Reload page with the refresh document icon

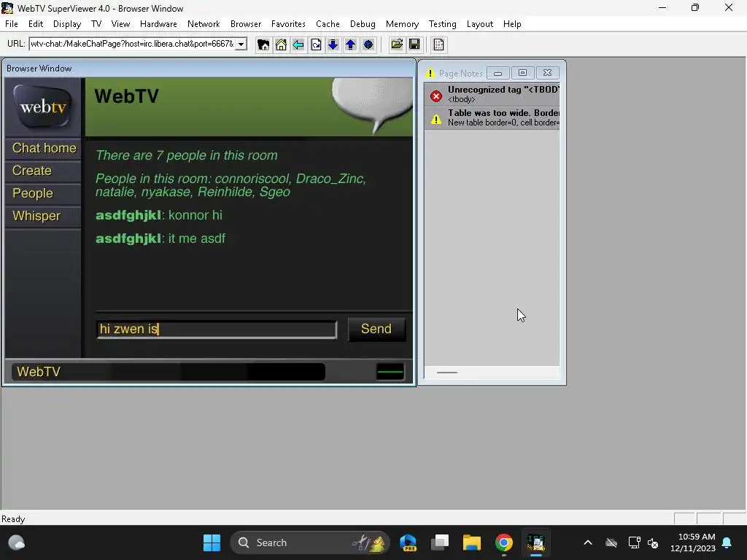click(x=316, y=44)
